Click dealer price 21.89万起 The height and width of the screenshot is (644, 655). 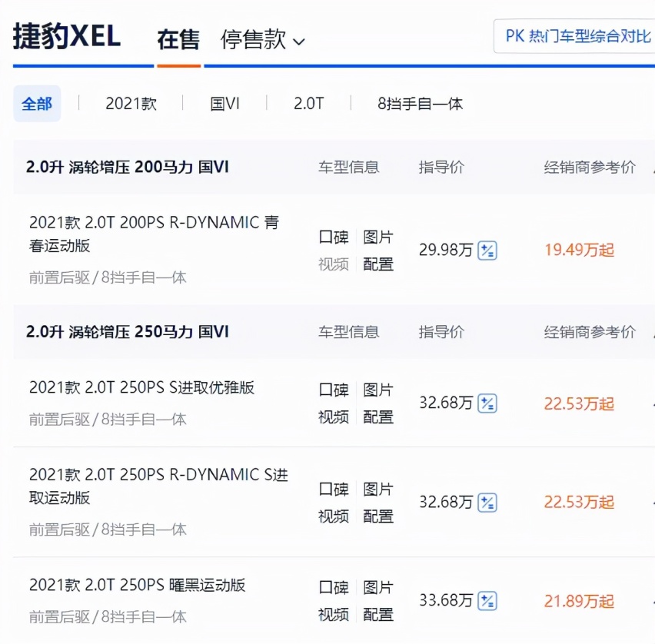tap(579, 601)
